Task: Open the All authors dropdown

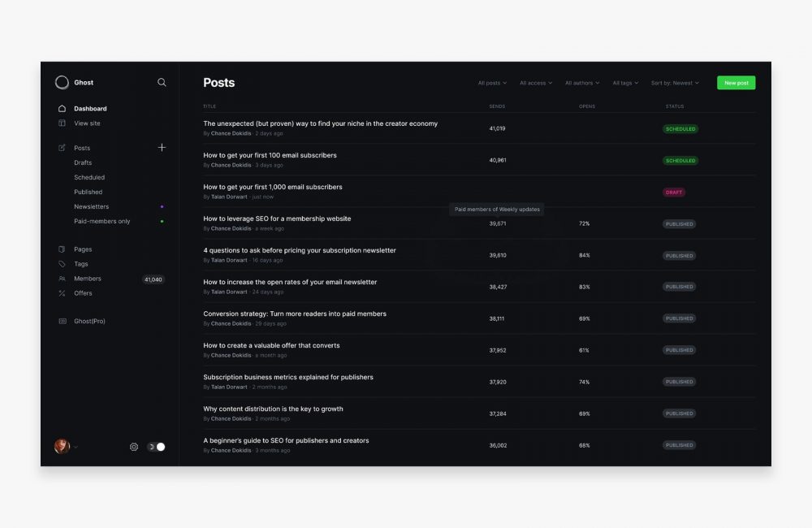Action: pos(582,83)
